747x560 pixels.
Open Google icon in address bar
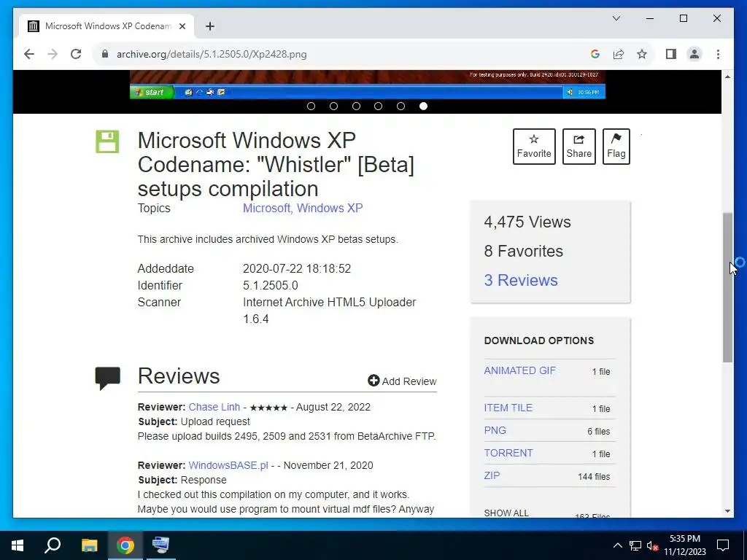(595, 54)
